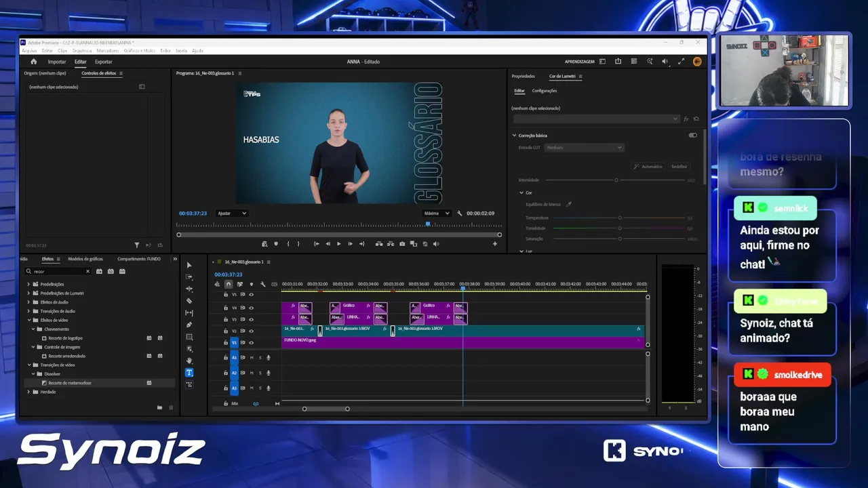Toggle the Correção básica enable switch

click(x=692, y=135)
